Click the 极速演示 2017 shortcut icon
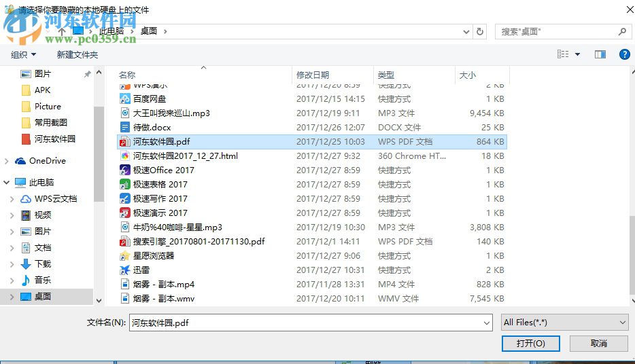This screenshot has height=364, width=635. (x=124, y=213)
